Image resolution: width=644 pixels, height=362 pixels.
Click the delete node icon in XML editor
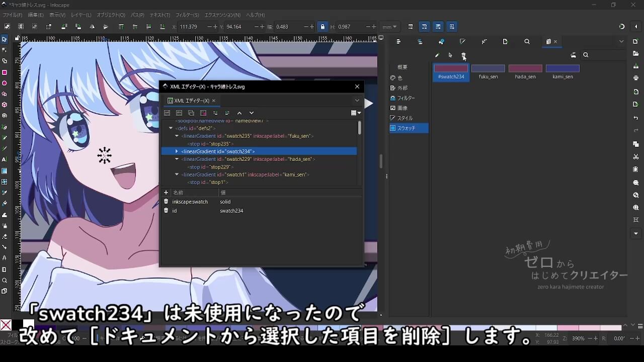tap(203, 113)
